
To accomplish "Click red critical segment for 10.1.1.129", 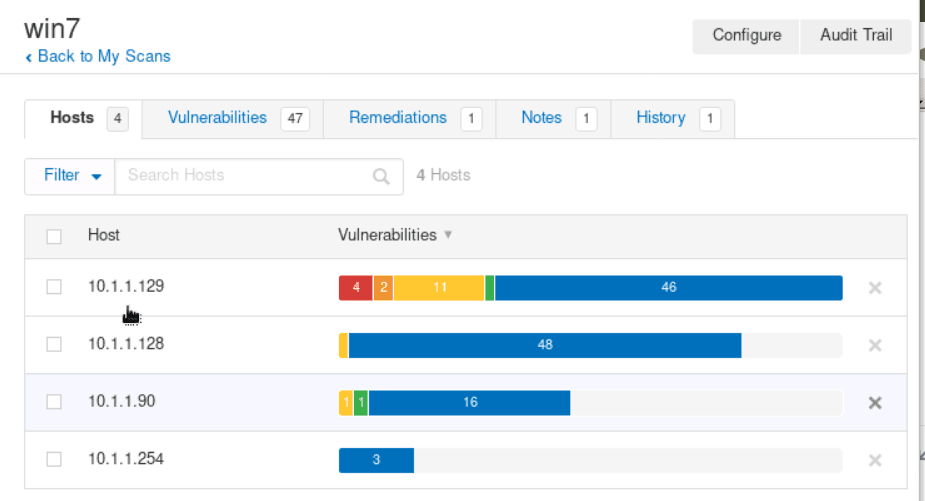I will tap(356, 288).
